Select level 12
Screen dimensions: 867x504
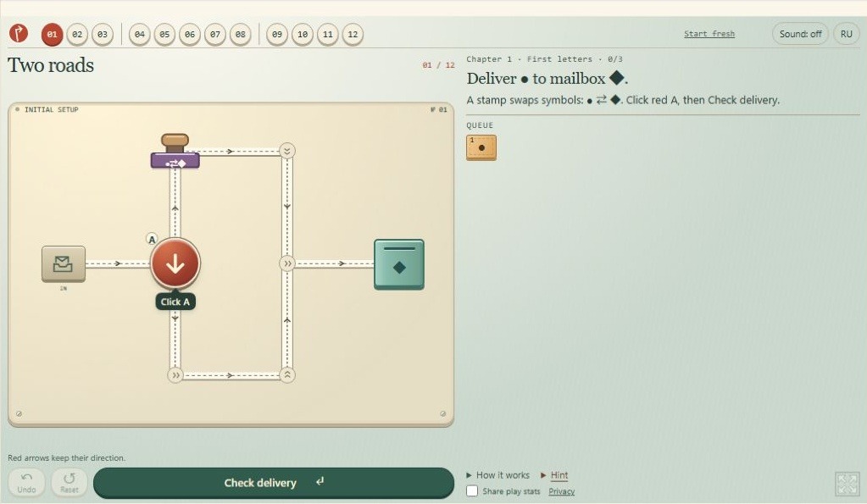tap(353, 34)
